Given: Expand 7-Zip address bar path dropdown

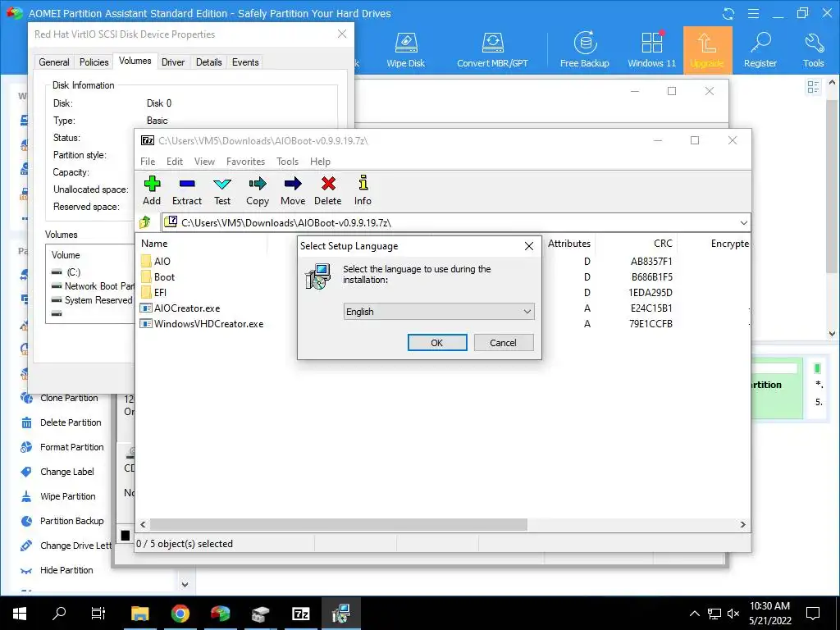Looking at the screenshot, I should point(743,223).
